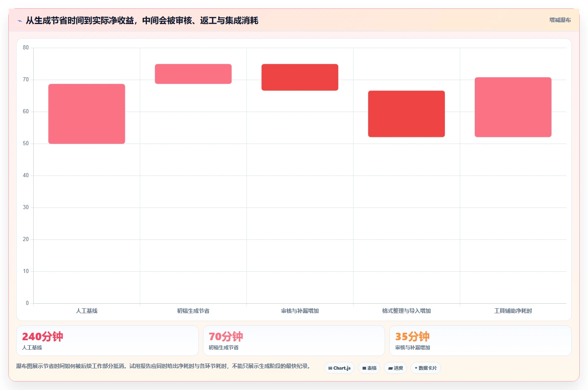Click the 240分钟 data card value
The height and width of the screenshot is (390, 588).
point(43,336)
